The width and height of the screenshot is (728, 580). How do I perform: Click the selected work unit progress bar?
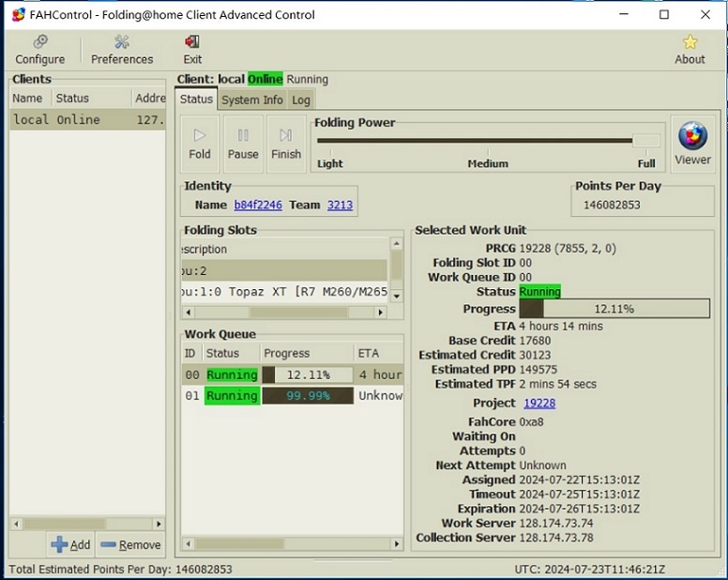click(x=614, y=309)
